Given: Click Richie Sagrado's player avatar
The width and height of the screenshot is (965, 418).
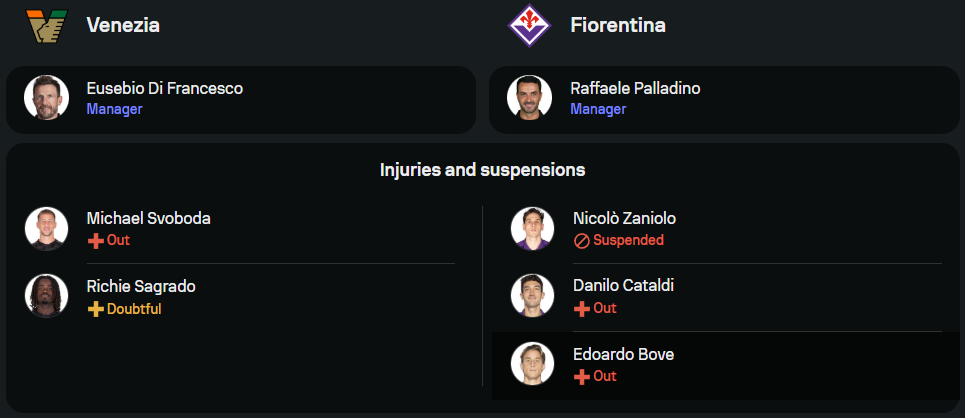Looking at the screenshot, I should pyautogui.click(x=46, y=297).
